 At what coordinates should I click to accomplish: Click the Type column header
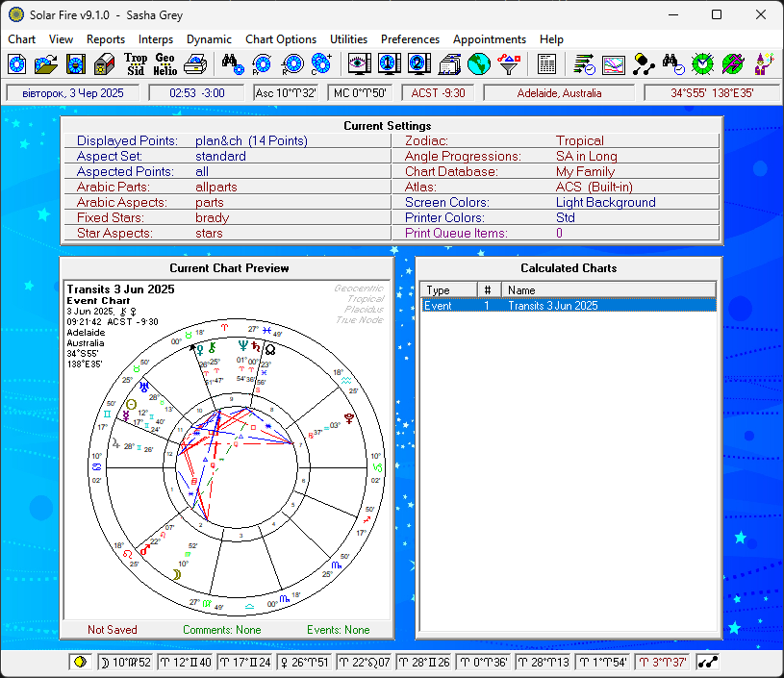click(x=449, y=290)
